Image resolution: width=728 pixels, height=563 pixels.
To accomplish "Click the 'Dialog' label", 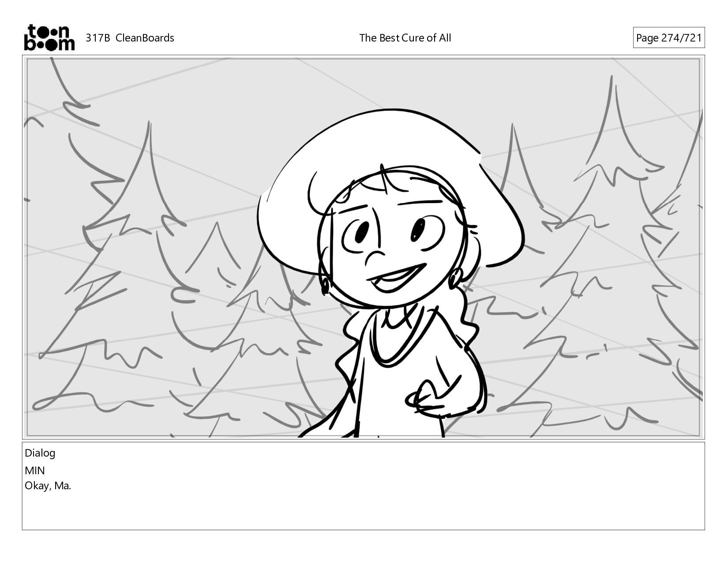I will point(40,453).
